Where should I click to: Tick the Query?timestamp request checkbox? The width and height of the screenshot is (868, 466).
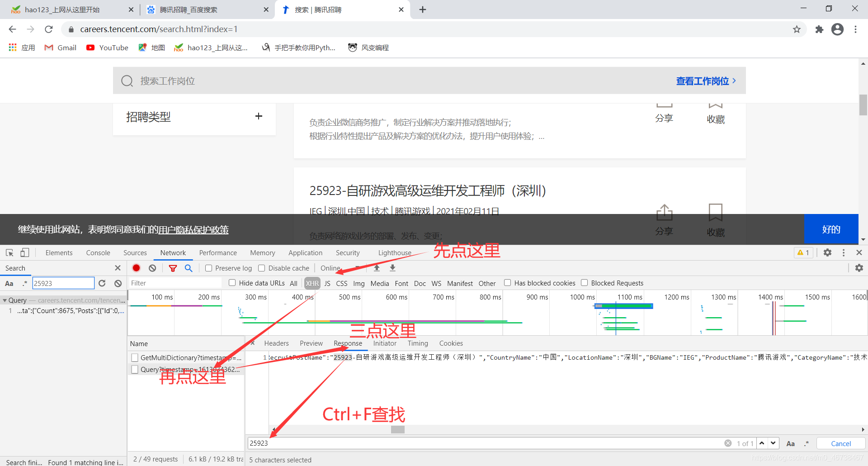click(135, 370)
